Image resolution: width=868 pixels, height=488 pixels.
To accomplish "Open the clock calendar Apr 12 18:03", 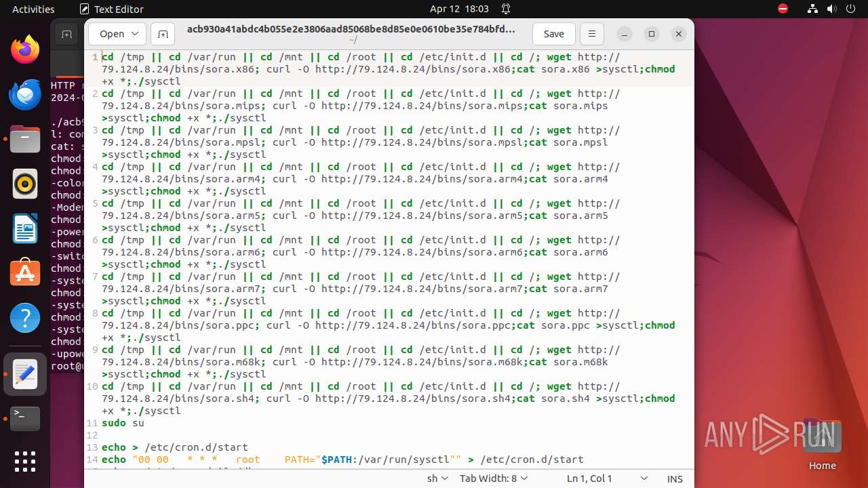I will coord(459,9).
